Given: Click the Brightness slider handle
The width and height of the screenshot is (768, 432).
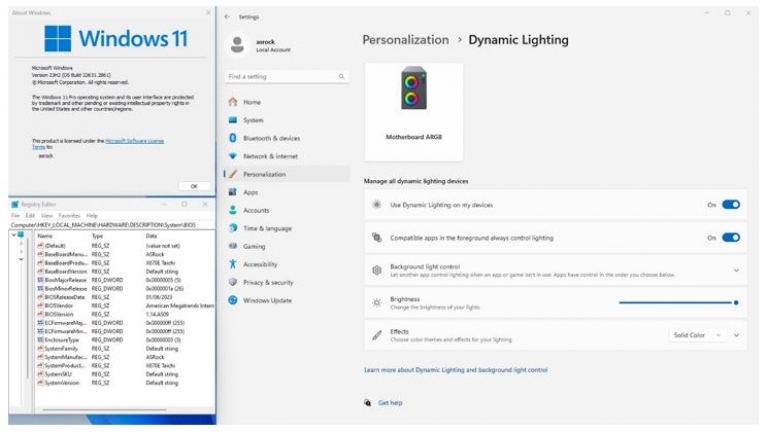Looking at the screenshot, I should [x=736, y=303].
